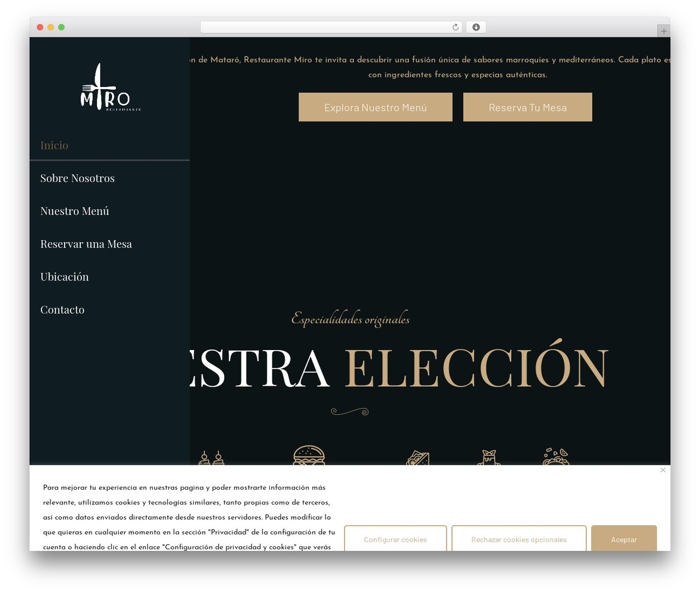Open a new browser tab with plus
Viewport: 700px width, 593px height.
pos(663,31)
